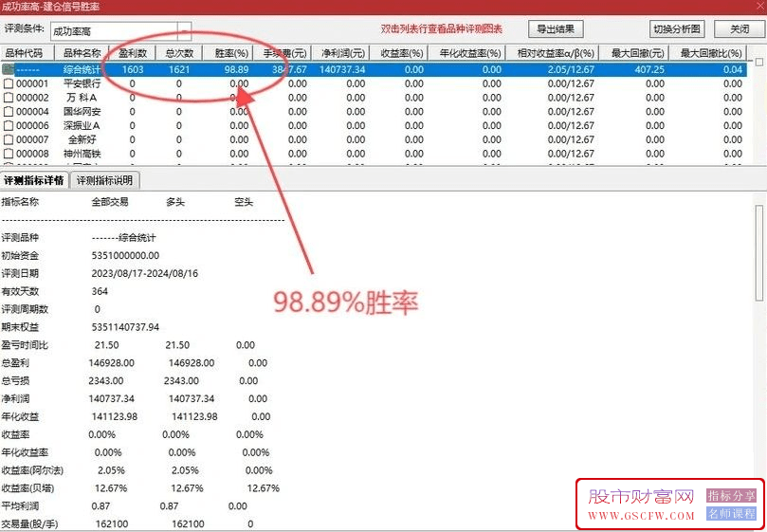The width and height of the screenshot is (767, 532).
Task: Click the 交易量(股/手) label
Action: pyautogui.click(x=29, y=524)
